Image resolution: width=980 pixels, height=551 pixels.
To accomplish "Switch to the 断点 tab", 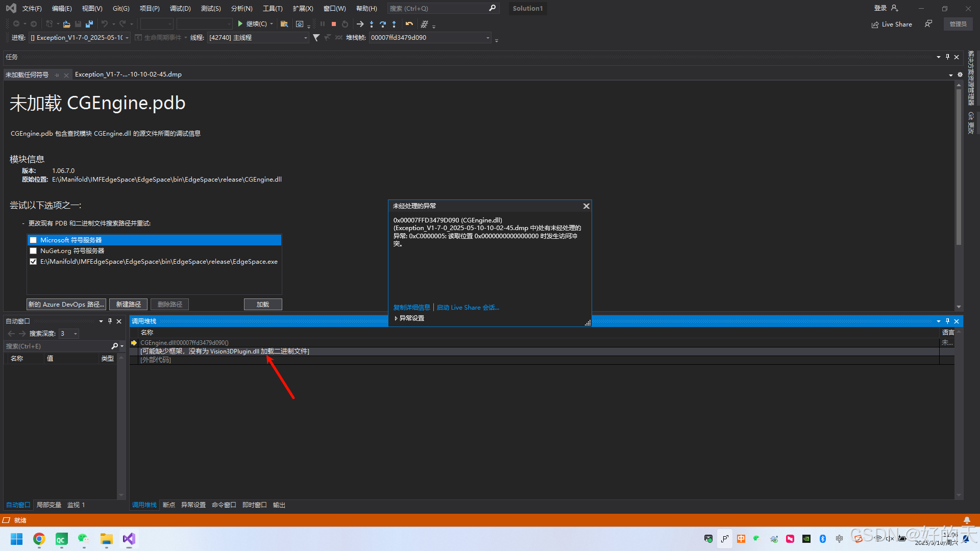I will point(169,505).
